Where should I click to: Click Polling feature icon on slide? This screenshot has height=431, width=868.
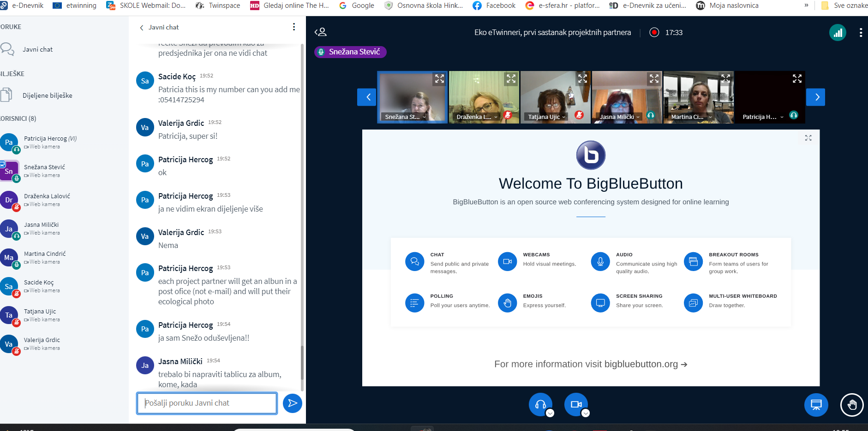[414, 303]
